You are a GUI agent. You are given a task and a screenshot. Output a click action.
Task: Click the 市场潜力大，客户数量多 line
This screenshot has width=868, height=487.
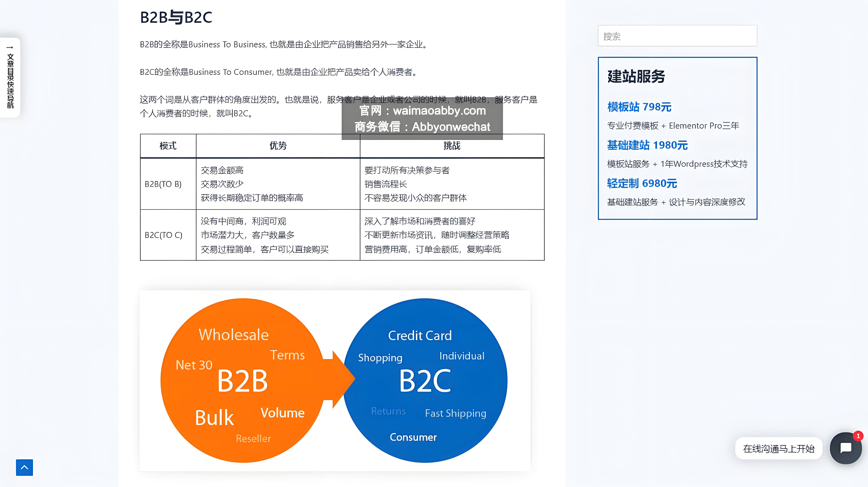click(248, 235)
